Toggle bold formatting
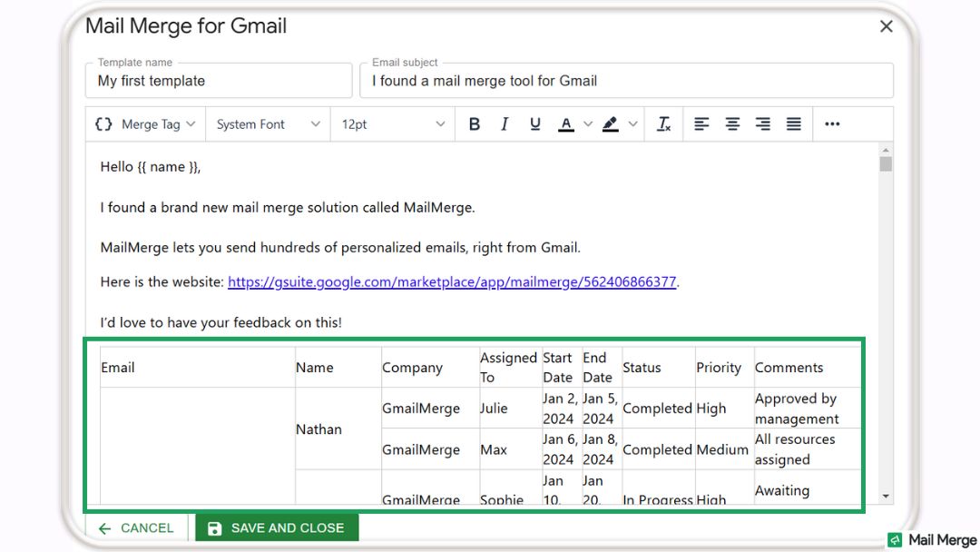The image size is (980, 552). coord(475,123)
